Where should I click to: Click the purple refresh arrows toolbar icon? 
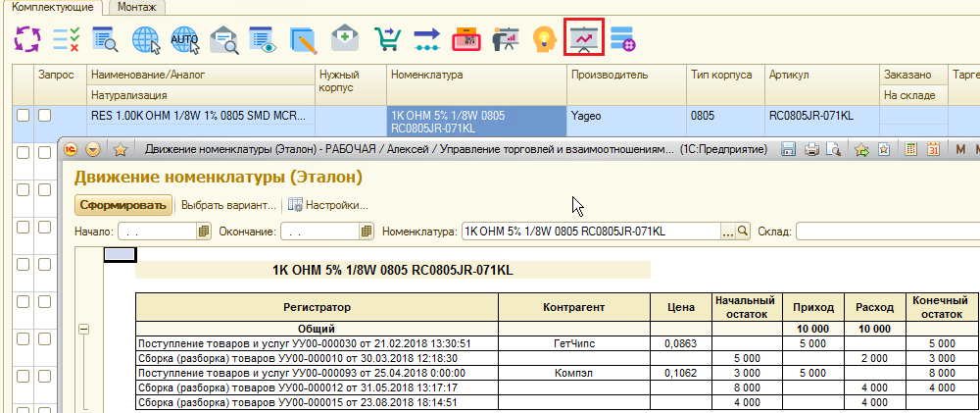click(x=27, y=39)
